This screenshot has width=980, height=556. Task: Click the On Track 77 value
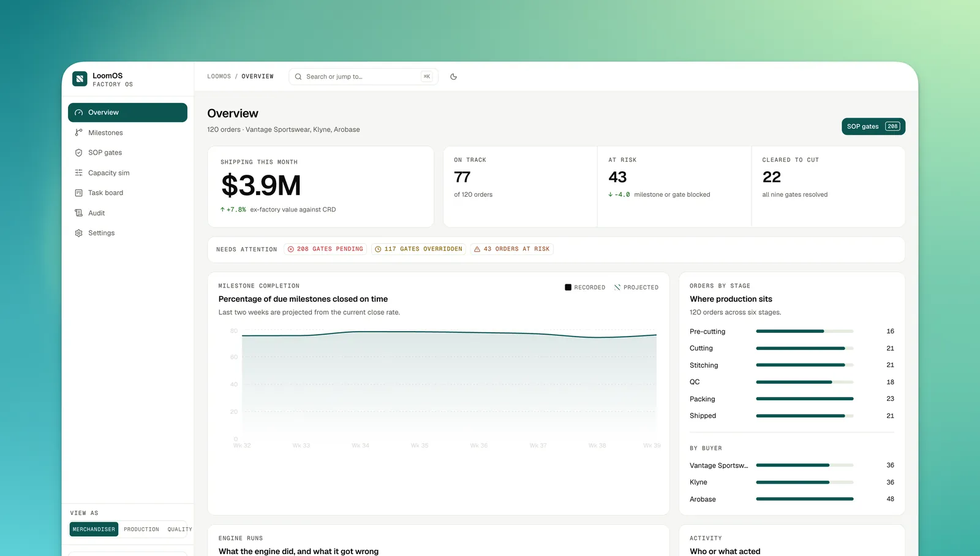[462, 177]
